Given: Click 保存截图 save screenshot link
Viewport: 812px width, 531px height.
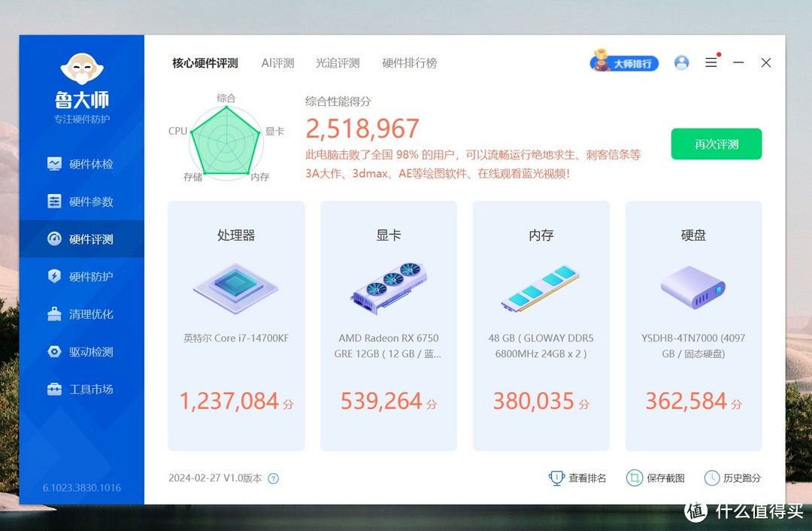Looking at the screenshot, I should (x=665, y=478).
